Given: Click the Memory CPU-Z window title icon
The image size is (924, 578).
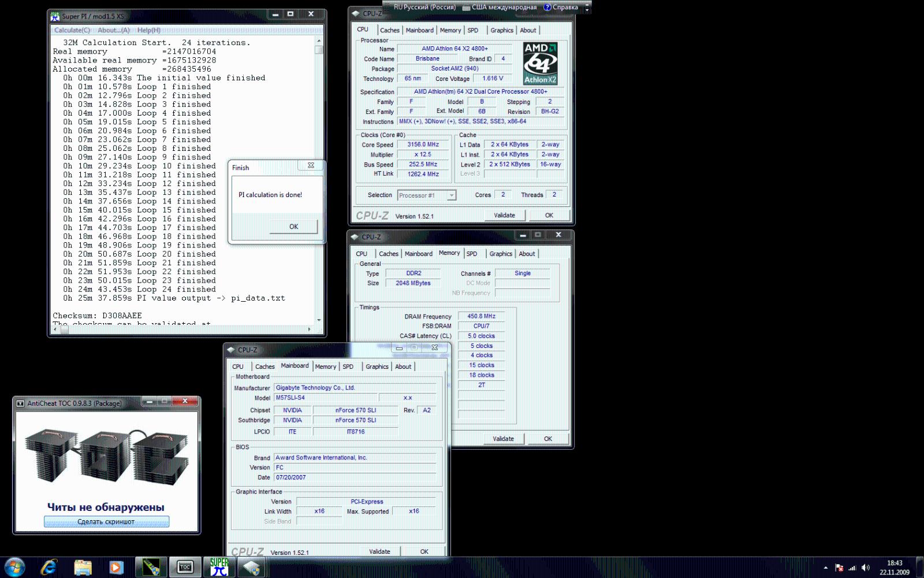Looking at the screenshot, I should [x=355, y=237].
